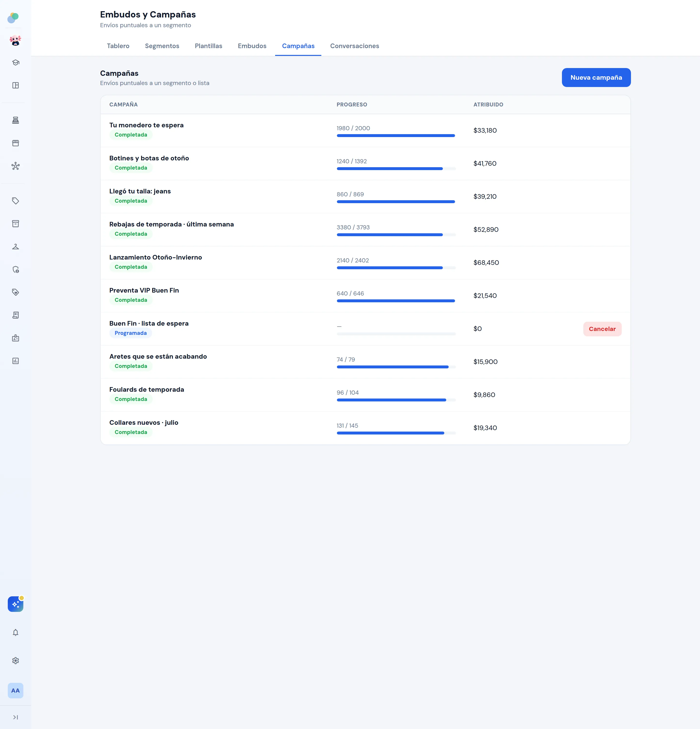The image size is (700, 729).
Task: Launch the sparkles AI assistant button
Action: [16, 604]
